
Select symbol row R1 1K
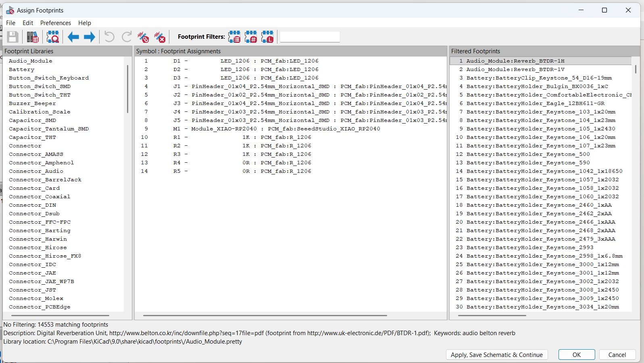pos(291,137)
